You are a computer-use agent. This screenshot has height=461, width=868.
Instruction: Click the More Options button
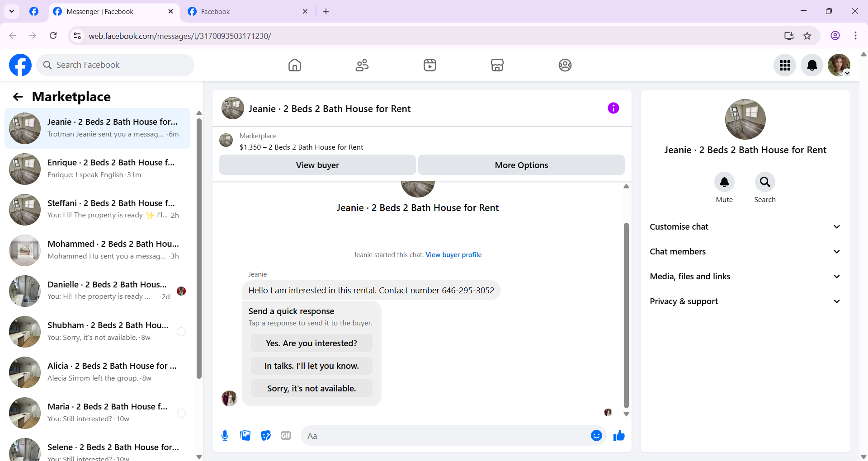[521, 165]
